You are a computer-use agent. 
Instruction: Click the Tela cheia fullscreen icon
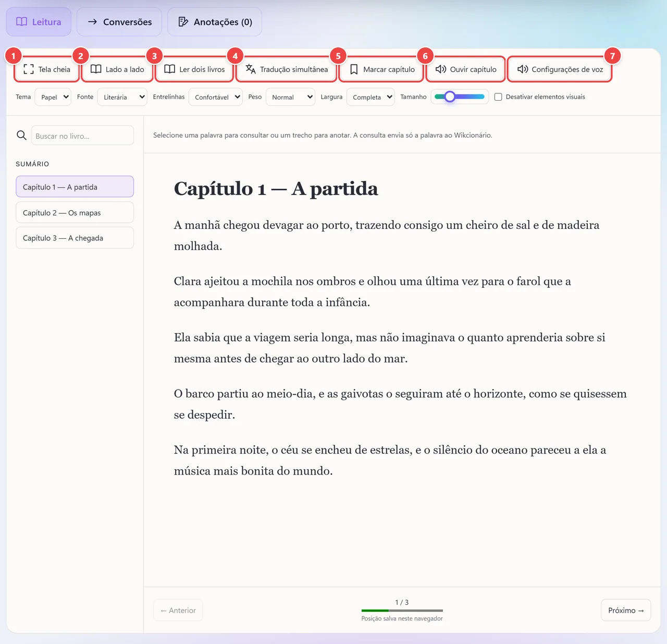click(x=29, y=69)
